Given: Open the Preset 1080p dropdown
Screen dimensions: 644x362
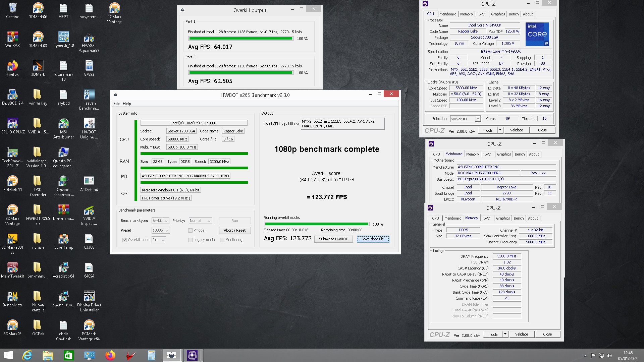Looking at the screenshot, I should (161, 230).
